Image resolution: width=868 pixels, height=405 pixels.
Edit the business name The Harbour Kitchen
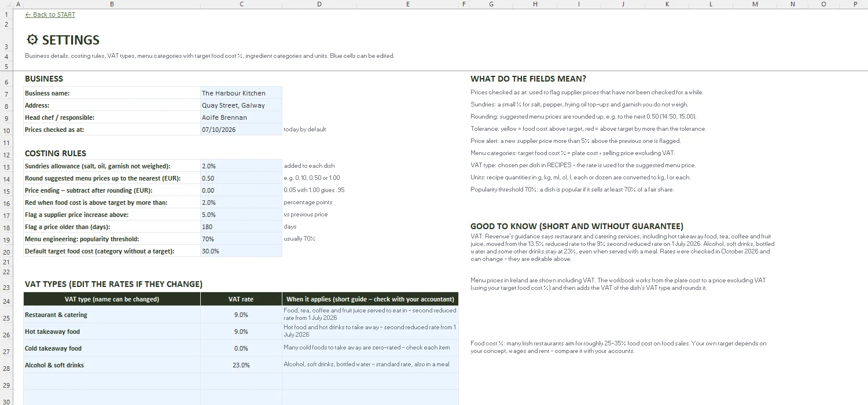click(241, 93)
